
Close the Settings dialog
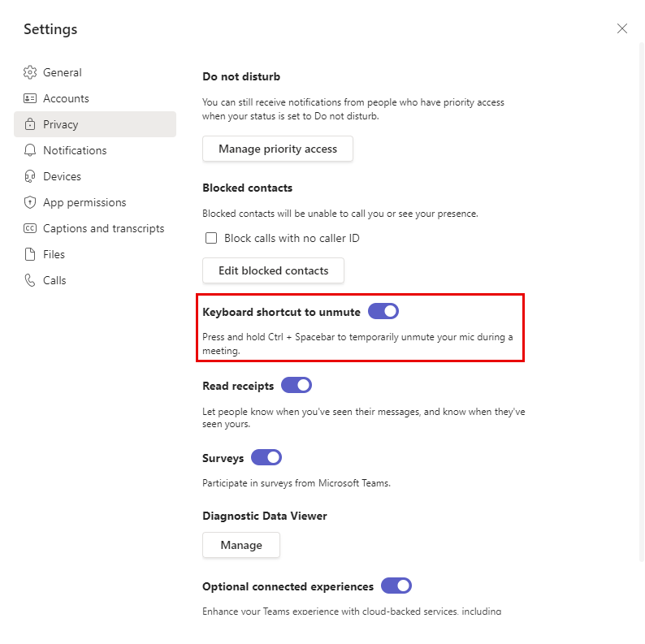point(622,28)
